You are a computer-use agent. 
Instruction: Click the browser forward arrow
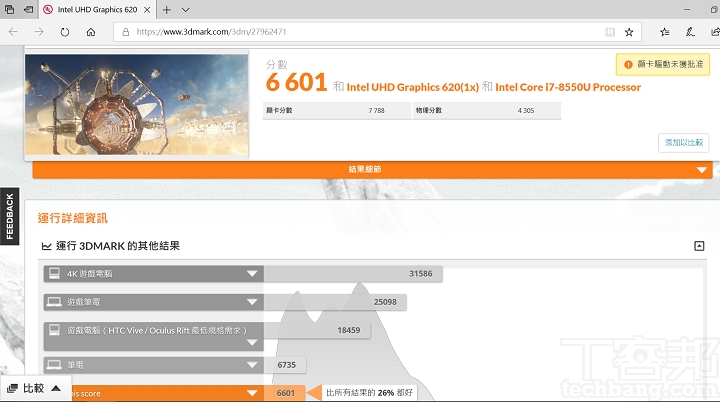tap(39, 32)
